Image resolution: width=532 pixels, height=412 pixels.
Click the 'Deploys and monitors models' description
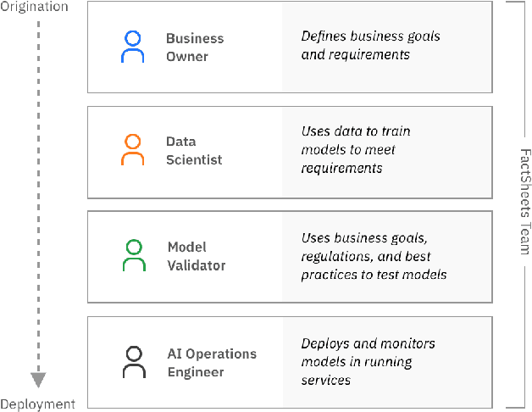[x=368, y=362]
